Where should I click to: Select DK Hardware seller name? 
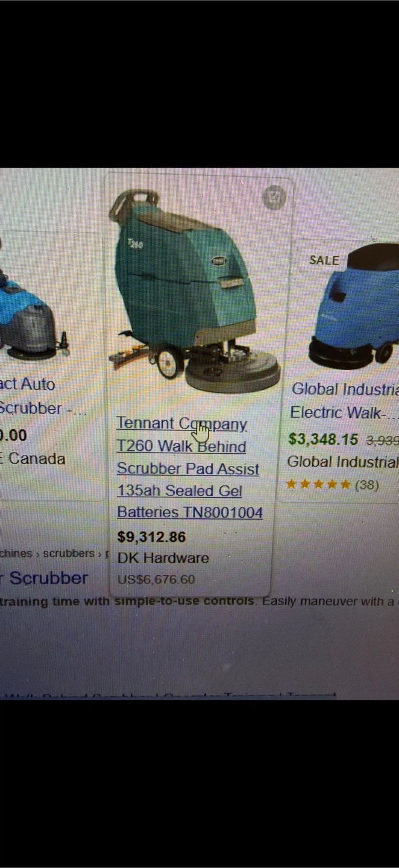163,558
